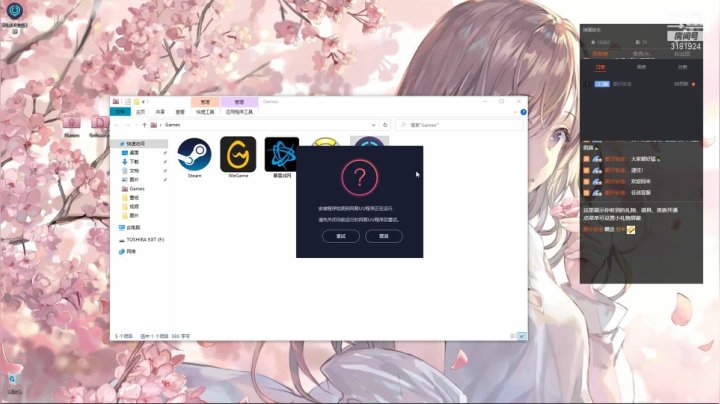Open the 快捷工具 (Shortcut Tools) ribbon tab
720x404 pixels.
point(205,112)
